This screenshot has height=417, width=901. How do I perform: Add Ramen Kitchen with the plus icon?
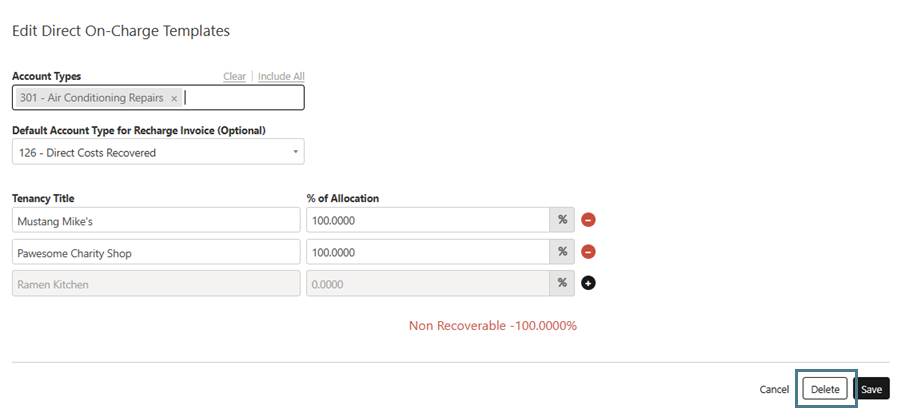click(x=589, y=284)
